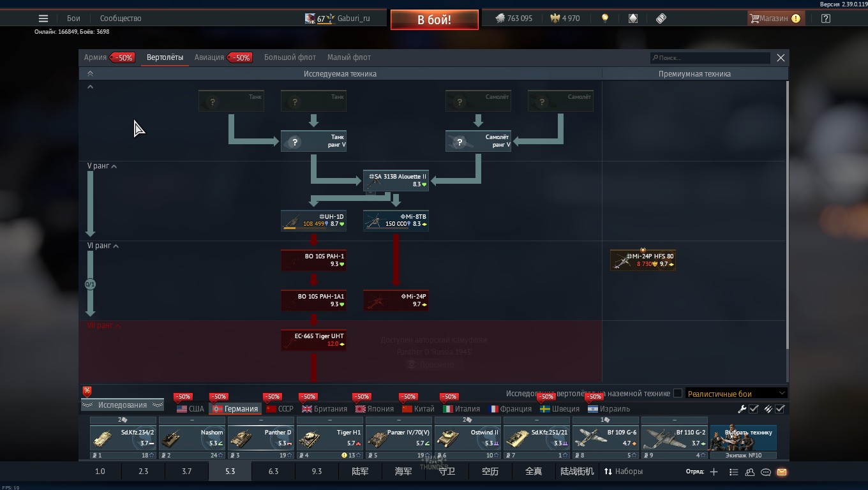Open the mail envelope icon
Image resolution: width=868 pixels, height=490 pixels.
tap(782, 472)
